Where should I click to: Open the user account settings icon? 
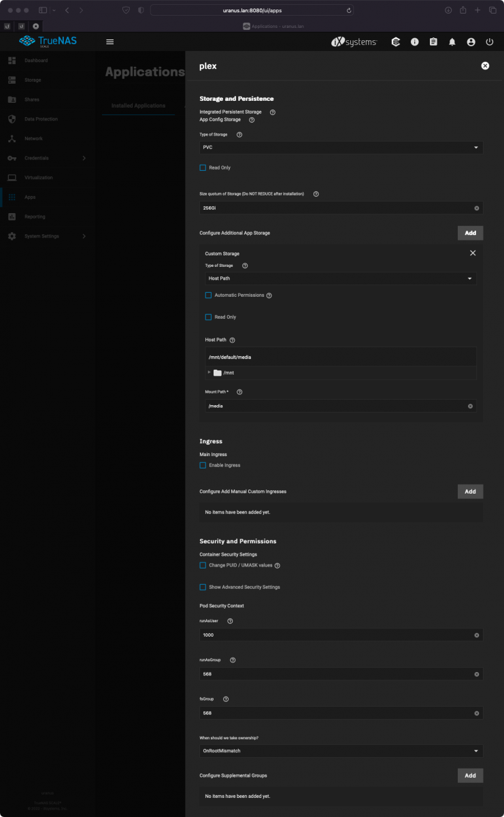click(x=471, y=42)
